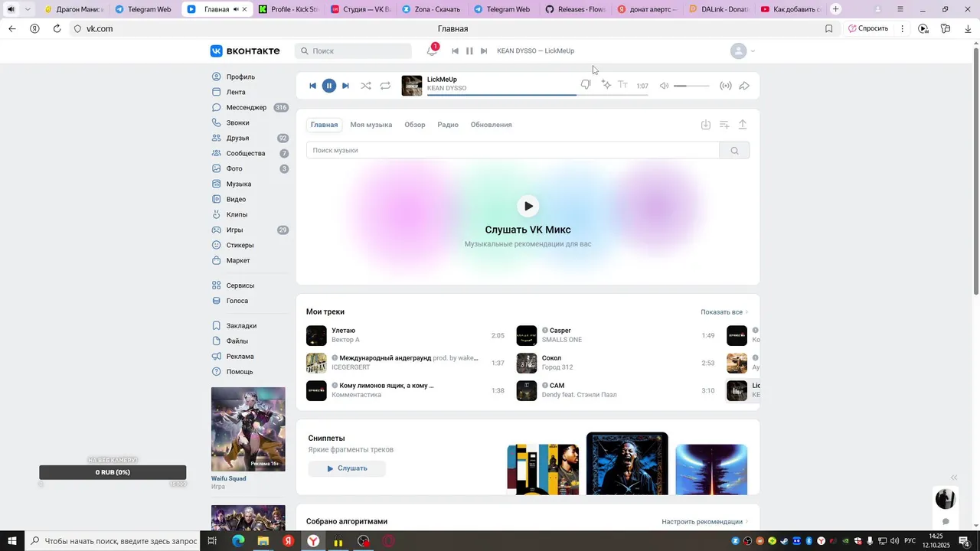Dislike the LickMeUp track
Viewport: 980px width, 551px height.
coord(586,85)
